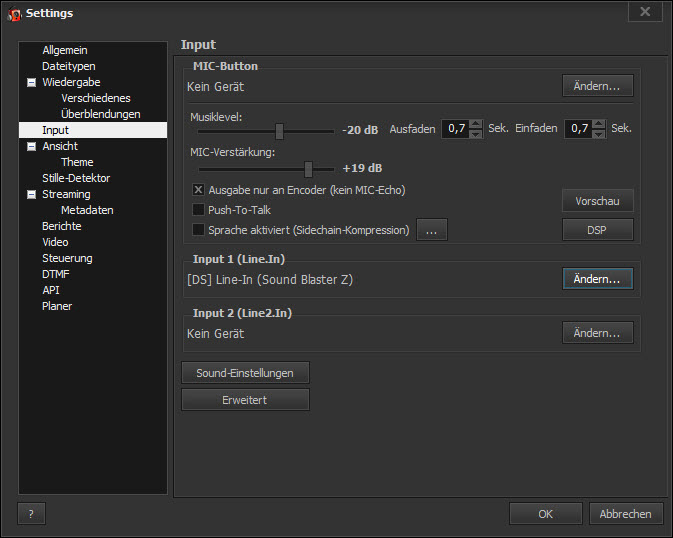Click Ändern for Input 2 Line2.In
673x538 pixels.
coord(597,333)
